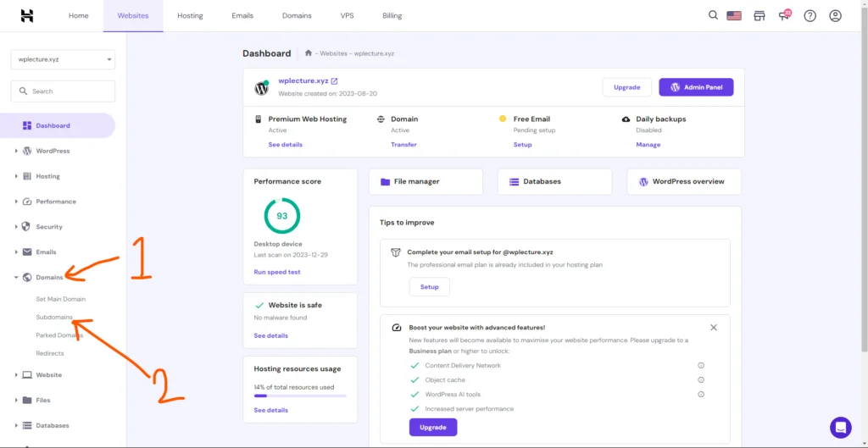Click the hosting resources usage progress bar

[x=300, y=396]
